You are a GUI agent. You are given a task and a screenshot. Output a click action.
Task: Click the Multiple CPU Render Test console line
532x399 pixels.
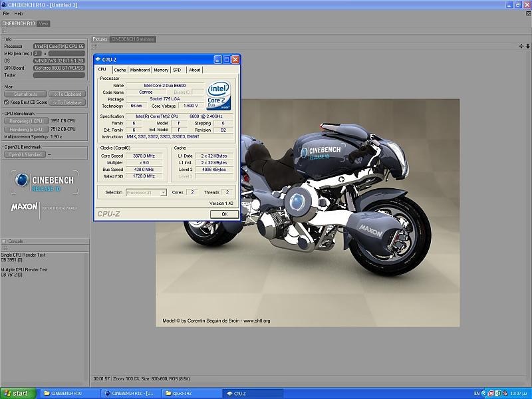[24, 270]
